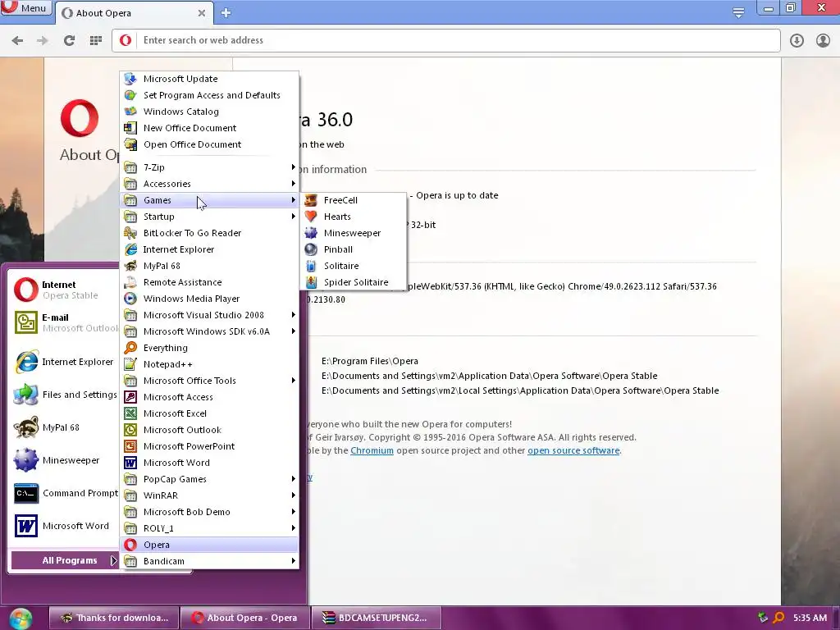The image size is (840, 630).
Task: Expand the Microsoft Bob Demo folder
Action: (209, 512)
